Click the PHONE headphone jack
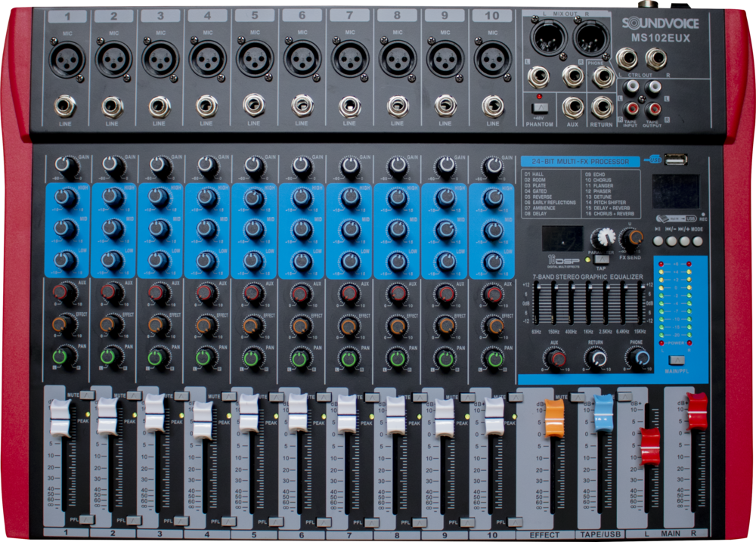This screenshot has height=542, width=756. tap(603, 76)
